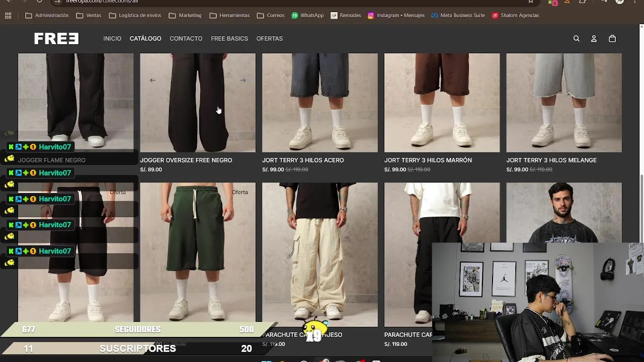Open the WhatsApp bookmark
This screenshot has width=644, height=362.
[307, 16]
